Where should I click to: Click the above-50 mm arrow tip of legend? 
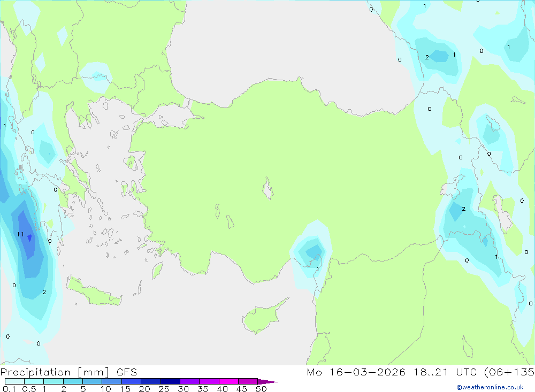pyautogui.click(x=267, y=382)
